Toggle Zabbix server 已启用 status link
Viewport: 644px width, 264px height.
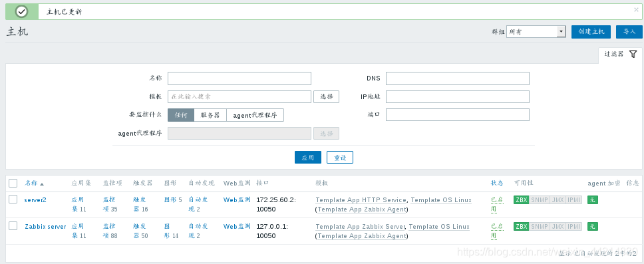[496, 231]
